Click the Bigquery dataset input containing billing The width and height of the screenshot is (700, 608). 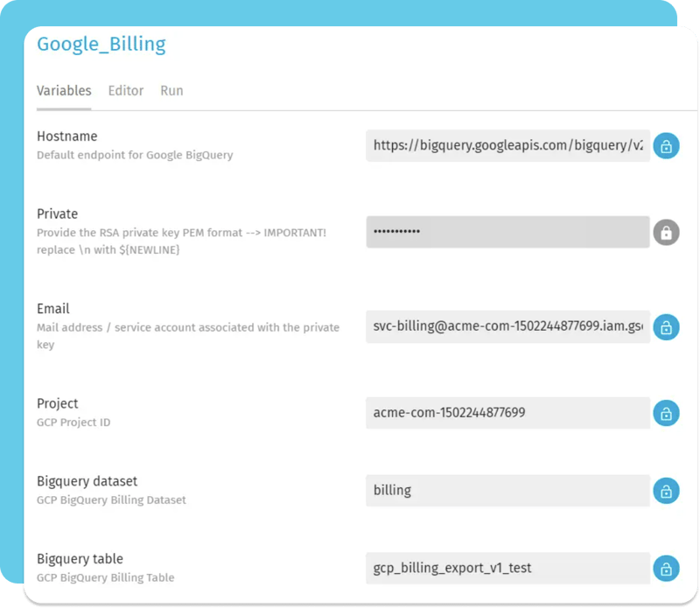tap(507, 491)
